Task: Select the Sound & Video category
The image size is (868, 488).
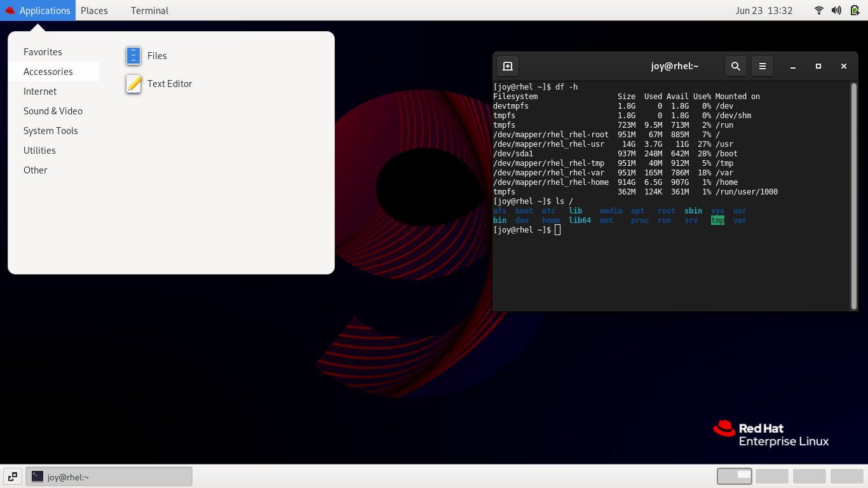Action: (x=53, y=111)
